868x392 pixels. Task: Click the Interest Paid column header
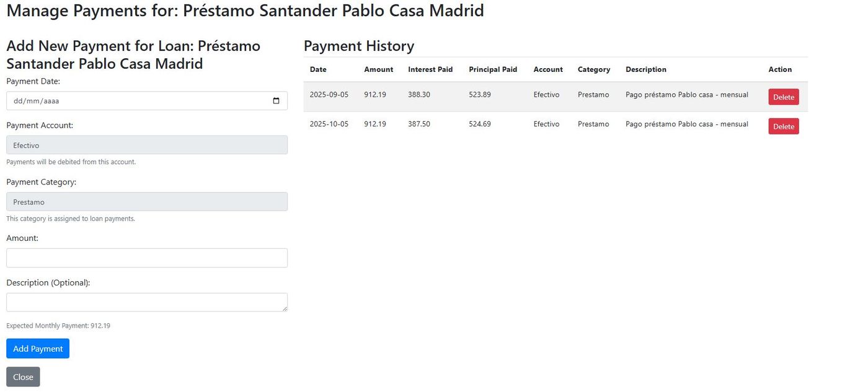(x=430, y=69)
